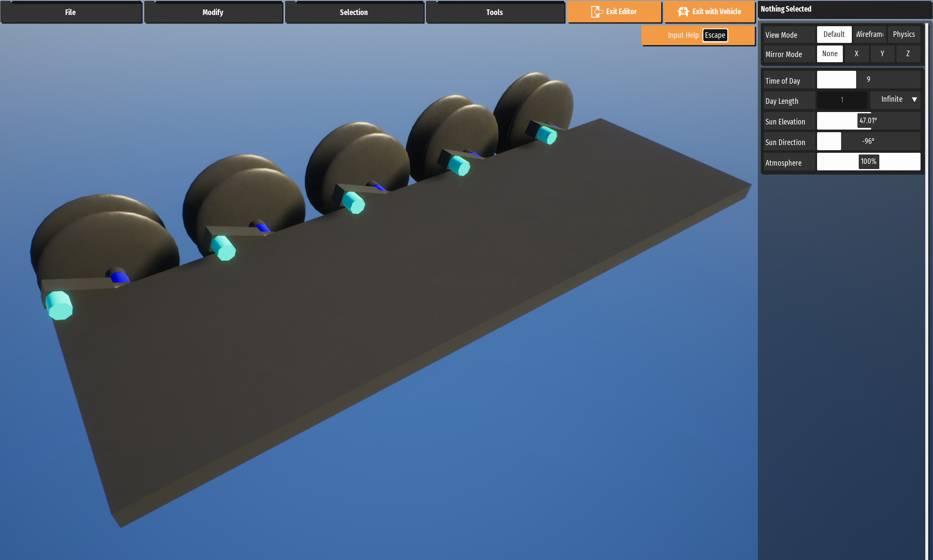This screenshot has width=933, height=560.
Task: Select the Default view mode
Action: 834,34
